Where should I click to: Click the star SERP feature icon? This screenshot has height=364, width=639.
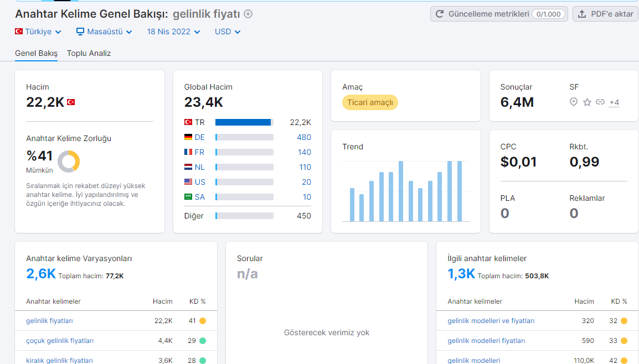[x=587, y=102]
